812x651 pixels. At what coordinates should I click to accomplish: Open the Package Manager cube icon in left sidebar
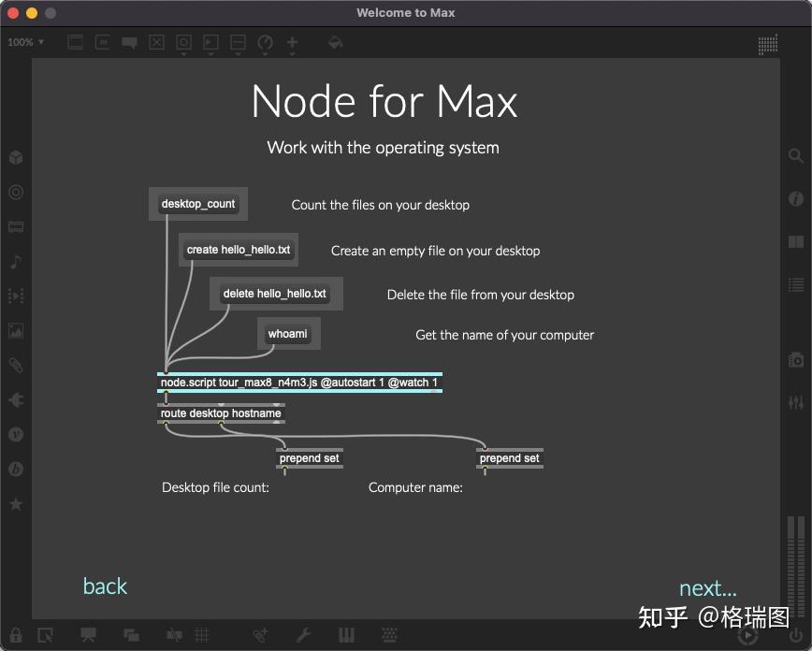15,157
